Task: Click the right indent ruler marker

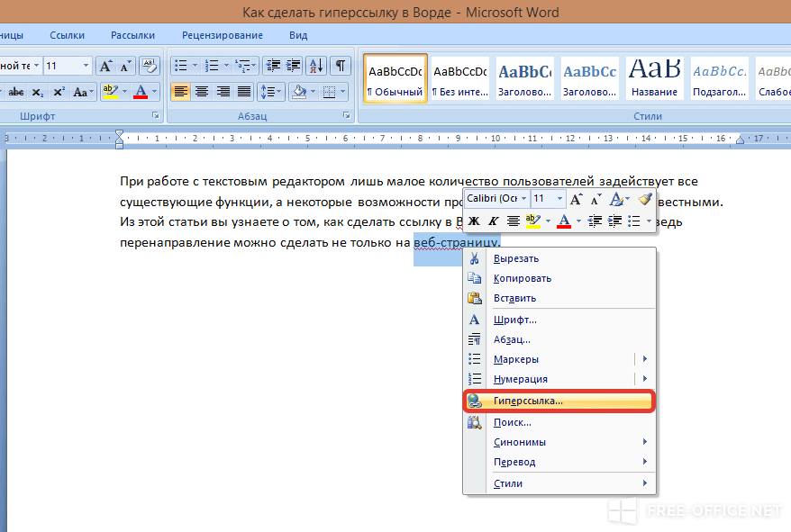Action: [x=740, y=140]
